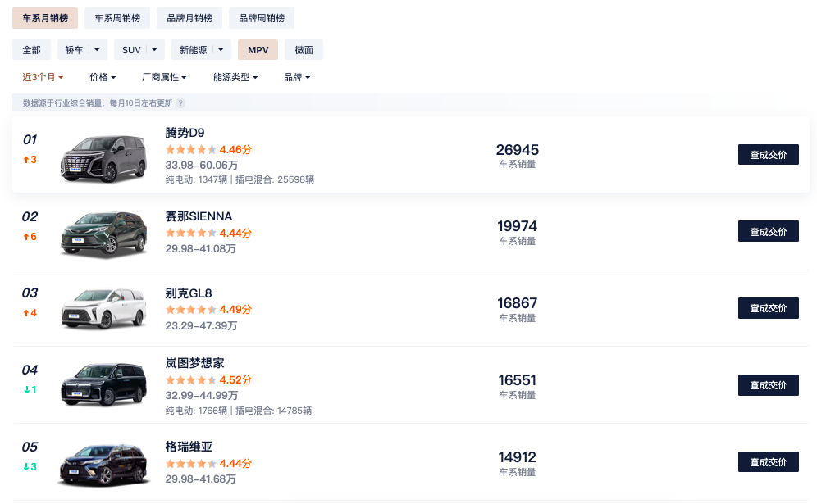Open the 格瑞维亚 title link

[x=189, y=446]
